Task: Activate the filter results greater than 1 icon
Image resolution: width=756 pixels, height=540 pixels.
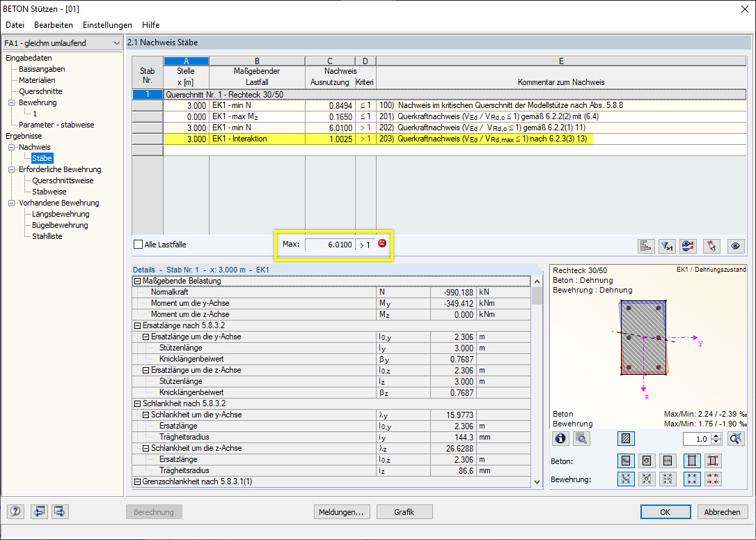Action: [x=667, y=246]
